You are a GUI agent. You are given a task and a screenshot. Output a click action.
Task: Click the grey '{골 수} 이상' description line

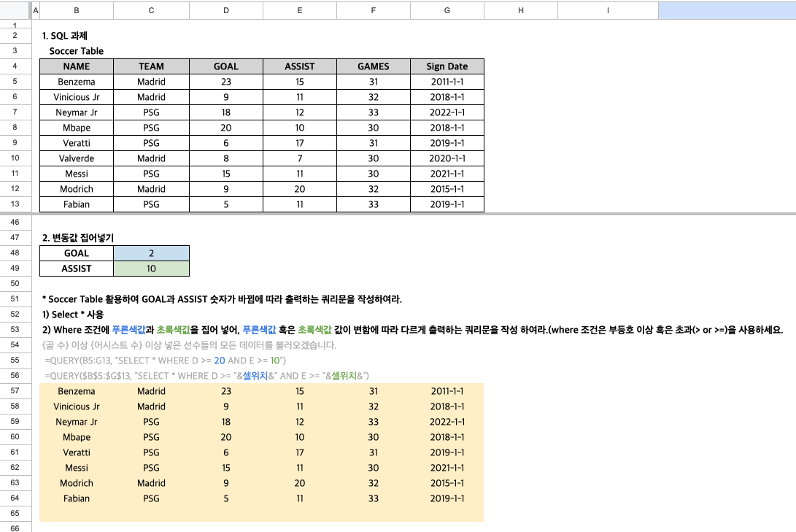(x=190, y=345)
